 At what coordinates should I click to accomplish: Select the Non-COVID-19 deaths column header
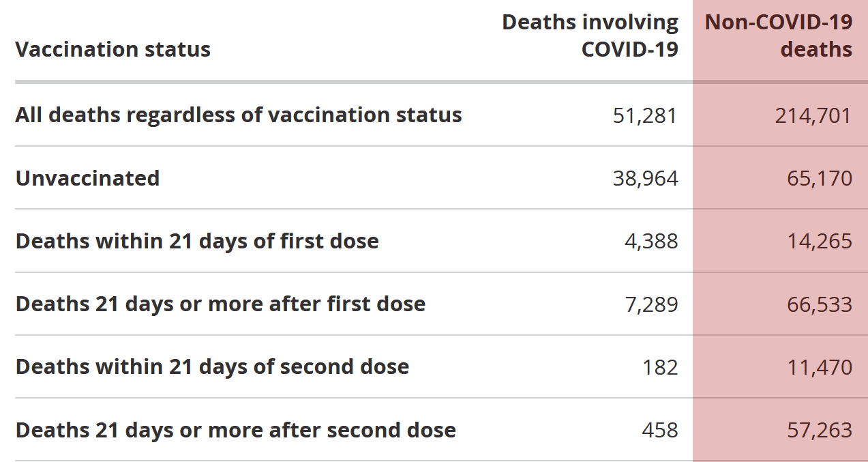click(x=779, y=35)
